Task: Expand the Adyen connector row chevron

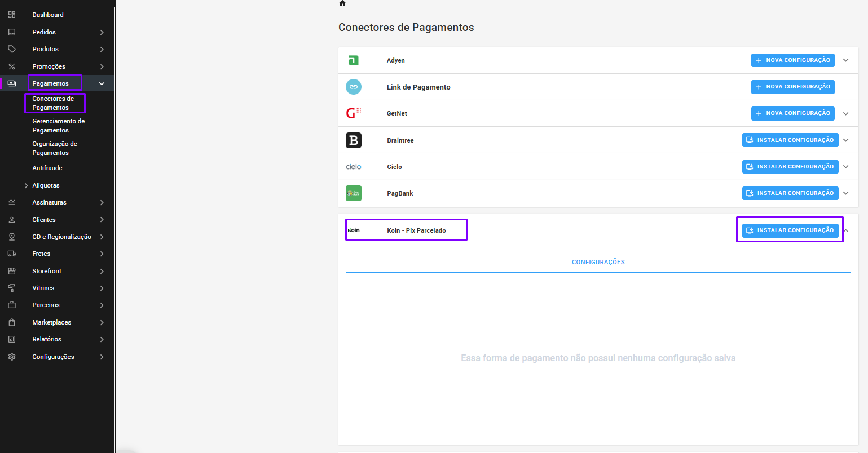Action: (x=846, y=60)
